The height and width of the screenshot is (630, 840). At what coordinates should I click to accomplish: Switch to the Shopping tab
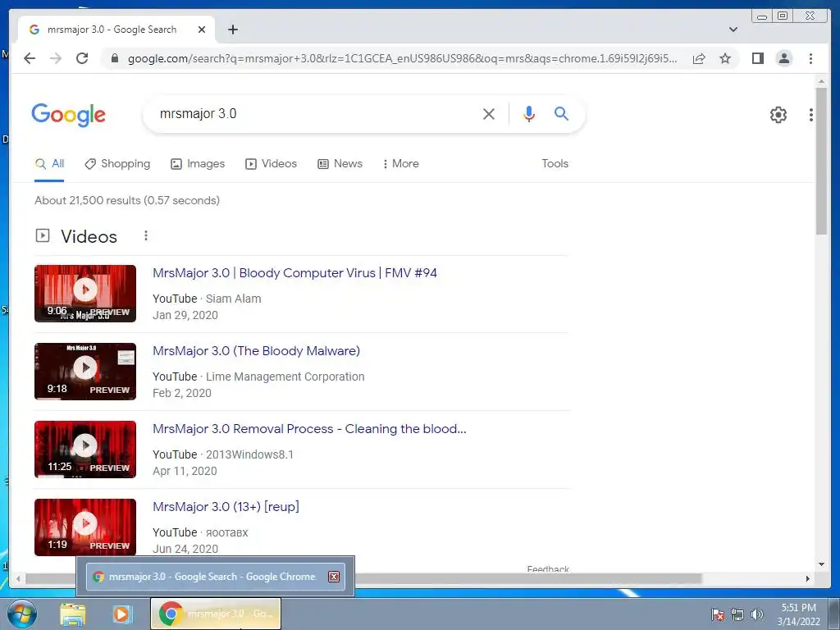117,163
